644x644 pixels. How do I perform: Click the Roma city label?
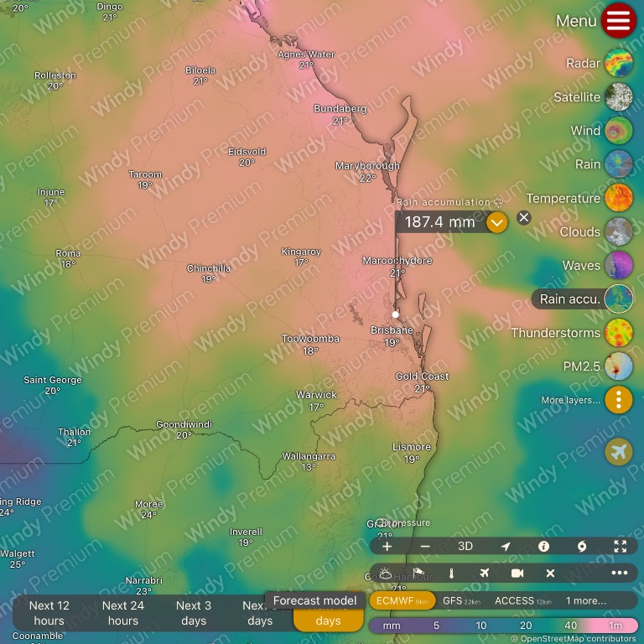tap(68, 253)
